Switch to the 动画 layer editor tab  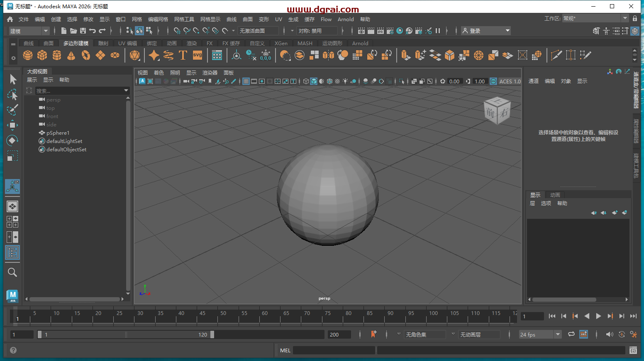[555, 195]
